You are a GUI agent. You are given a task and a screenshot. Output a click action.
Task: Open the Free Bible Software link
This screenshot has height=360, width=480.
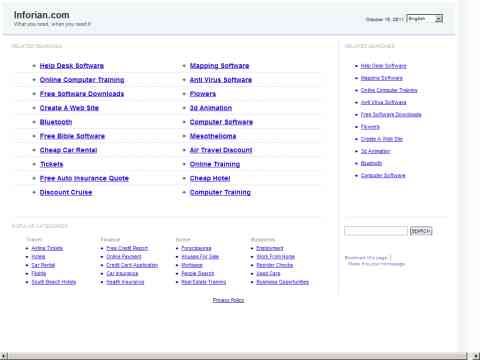pyautogui.click(x=72, y=136)
